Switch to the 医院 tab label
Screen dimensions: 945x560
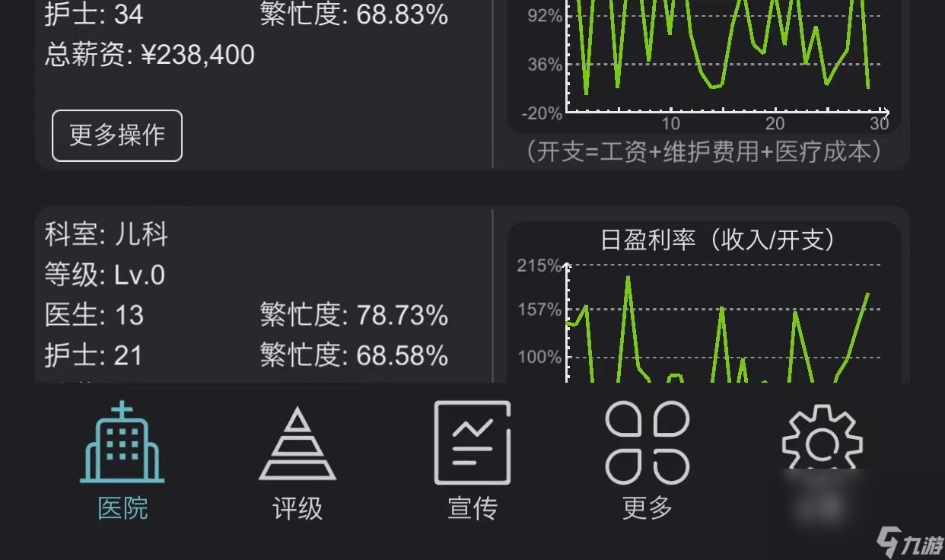click(123, 508)
